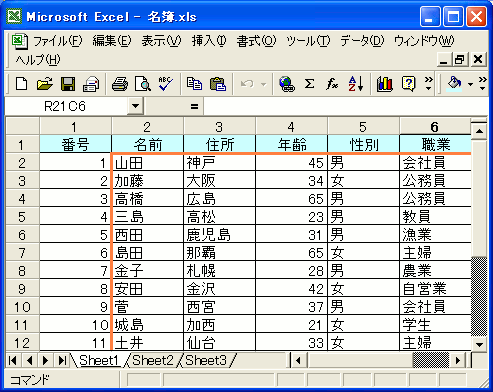Jump to last sheet tab arrow
Viewport: 493px width, 392px height.
pyautogui.click(x=62, y=360)
